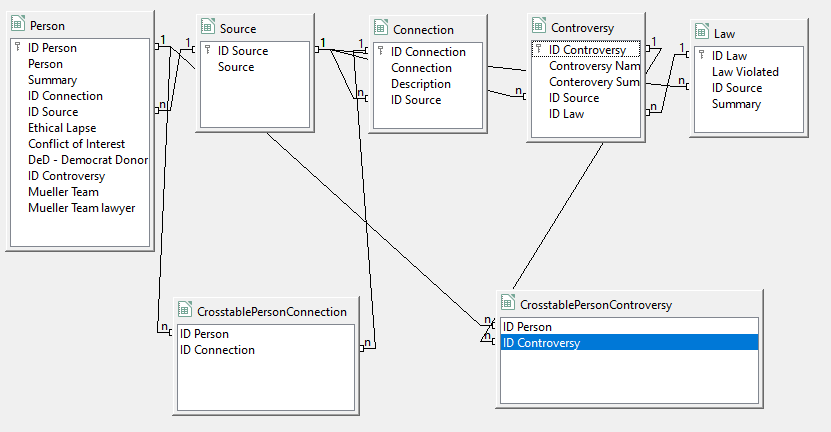This screenshot has height=432, width=831.
Task: Click the Source table title bar
Action: coord(255,28)
